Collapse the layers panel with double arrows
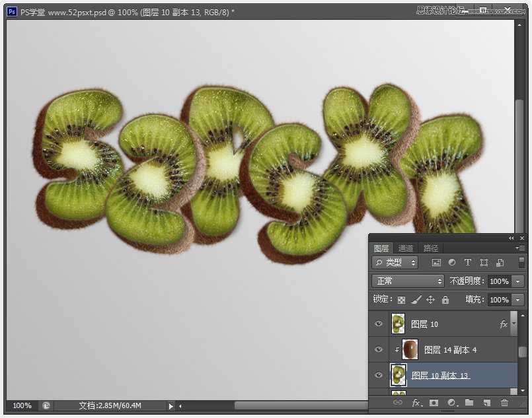532x418 pixels. click(x=512, y=238)
